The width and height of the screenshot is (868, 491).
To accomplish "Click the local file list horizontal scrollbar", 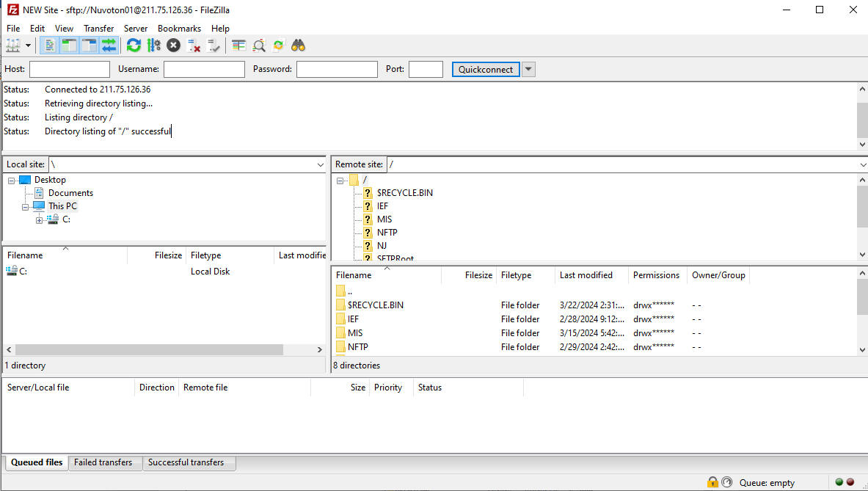I will (147, 350).
